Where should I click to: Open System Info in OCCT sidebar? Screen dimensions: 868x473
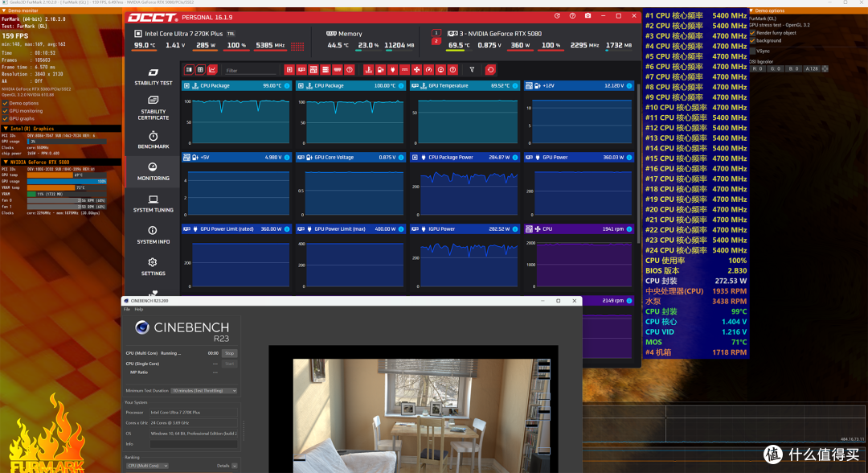pyautogui.click(x=153, y=236)
